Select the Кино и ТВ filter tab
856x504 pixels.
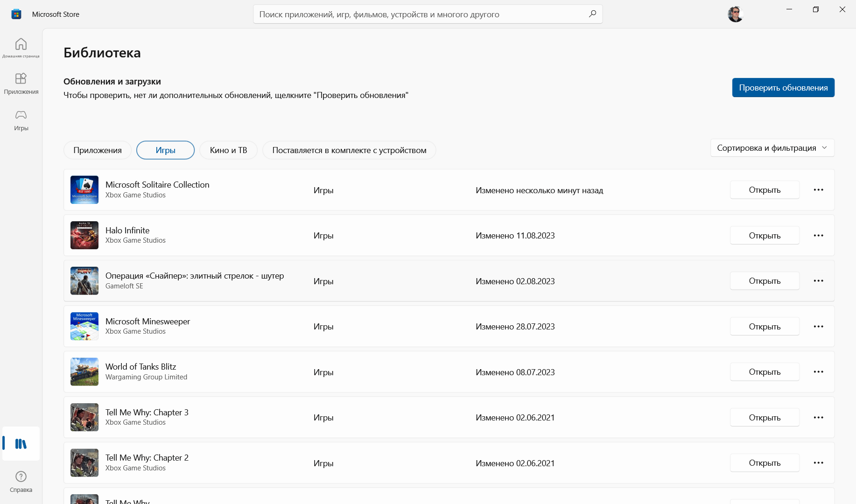coord(228,150)
